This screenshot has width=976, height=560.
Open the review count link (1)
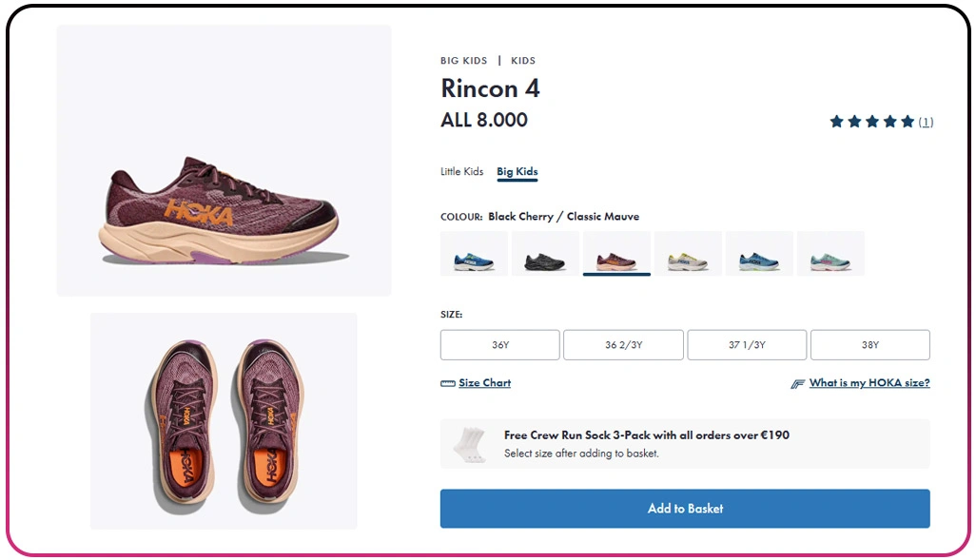[x=926, y=122]
